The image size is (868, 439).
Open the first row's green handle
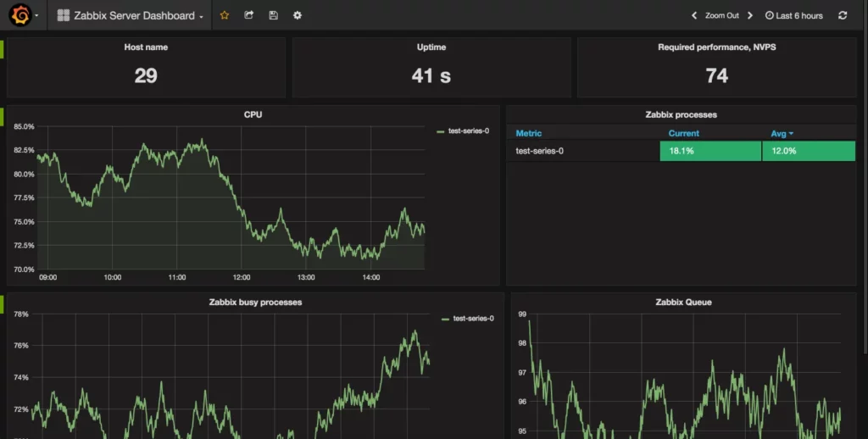(x=2, y=49)
